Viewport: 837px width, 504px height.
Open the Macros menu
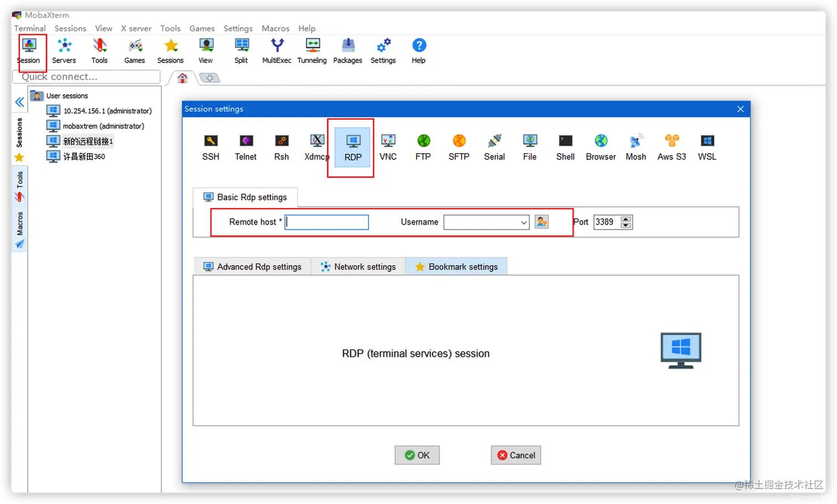click(276, 28)
